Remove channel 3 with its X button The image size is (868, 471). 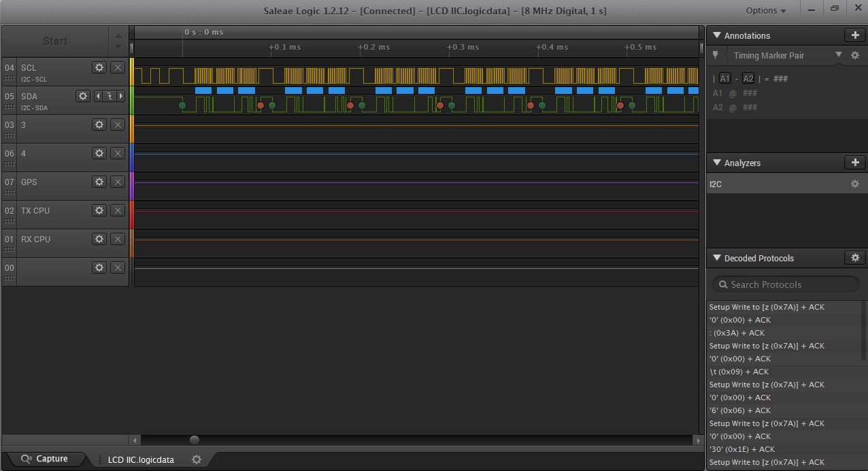point(118,125)
